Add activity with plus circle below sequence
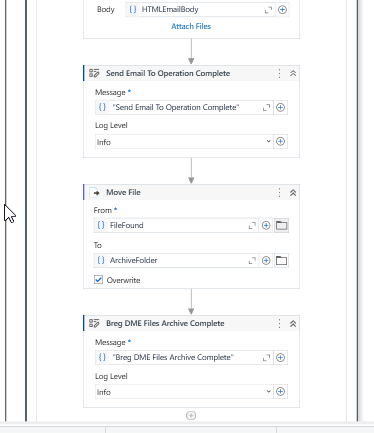This screenshot has height=433, width=374. coord(191,415)
